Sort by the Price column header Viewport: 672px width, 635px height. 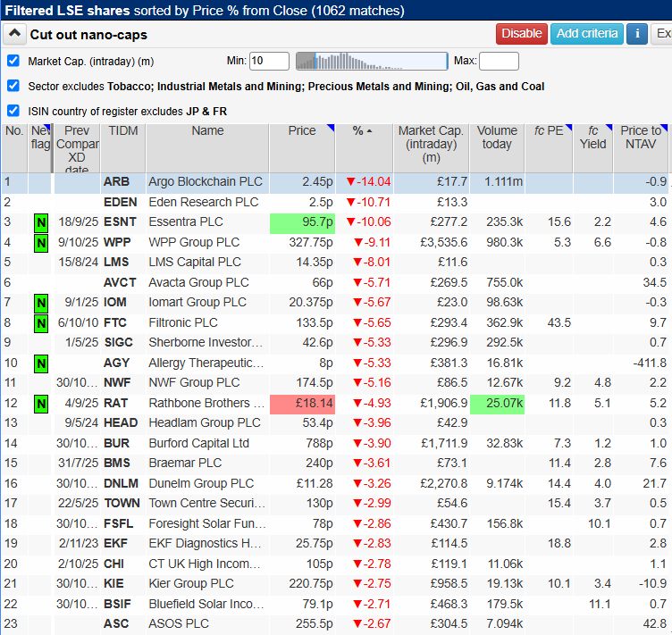(x=302, y=148)
